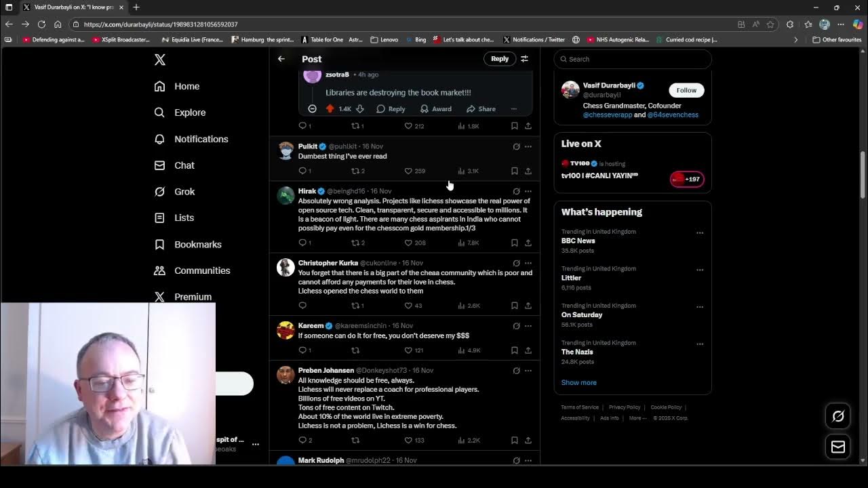Bookmark Pulkit's reply

514,171
